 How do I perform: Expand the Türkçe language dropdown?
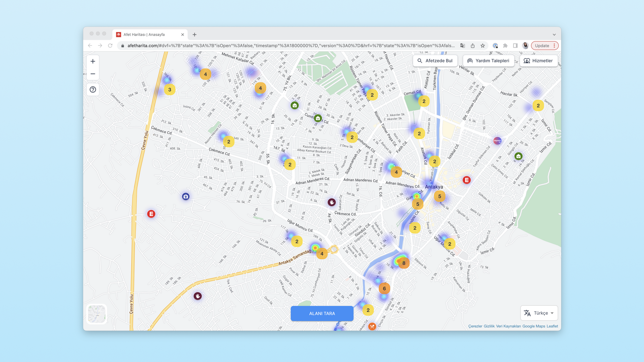click(x=539, y=313)
